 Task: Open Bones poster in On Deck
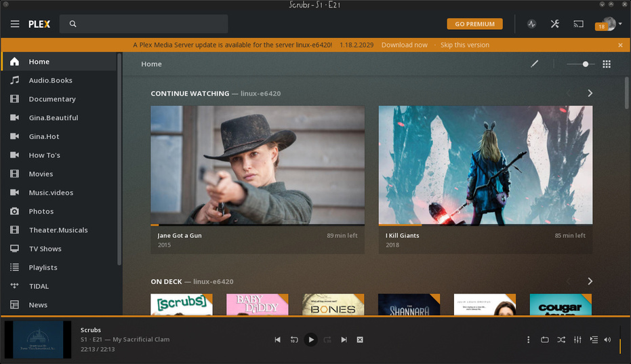point(333,304)
